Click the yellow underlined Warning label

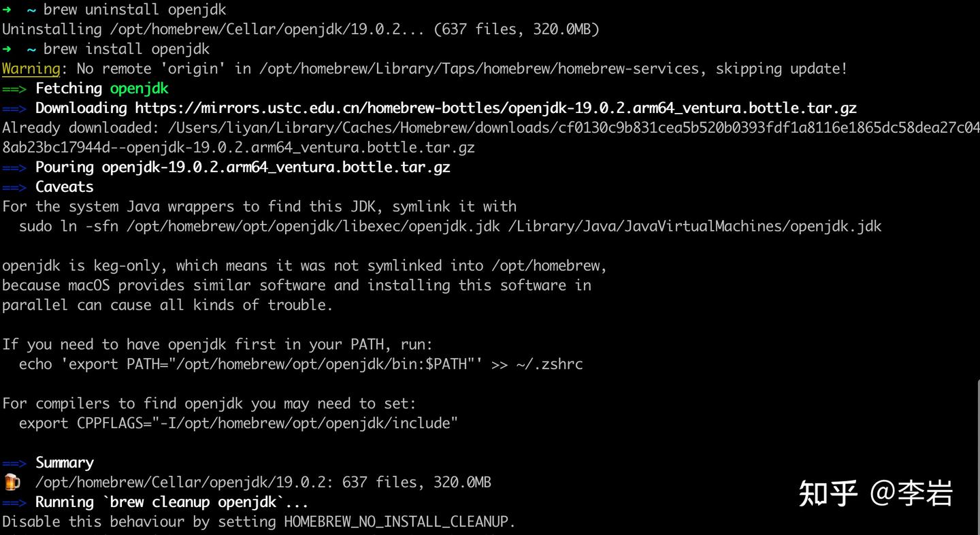[31, 69]
